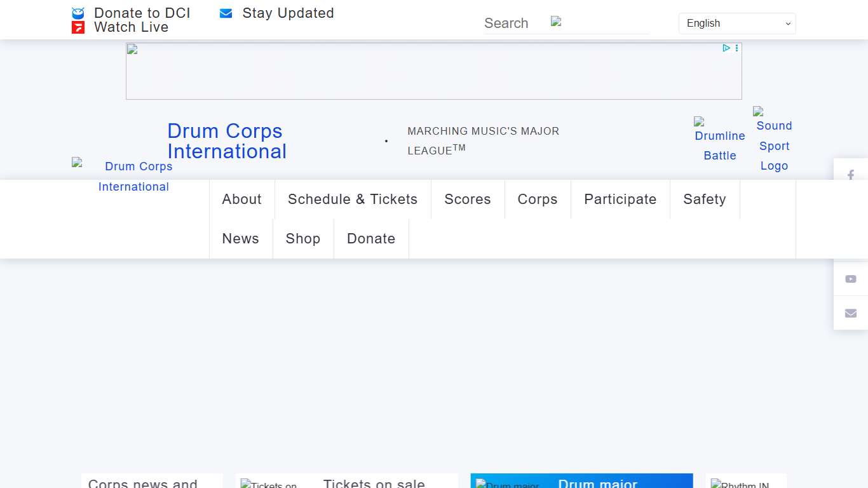Click the Drum Corps International title link
This screenshot has width=868, height=488.
click(x=227, y=141)
